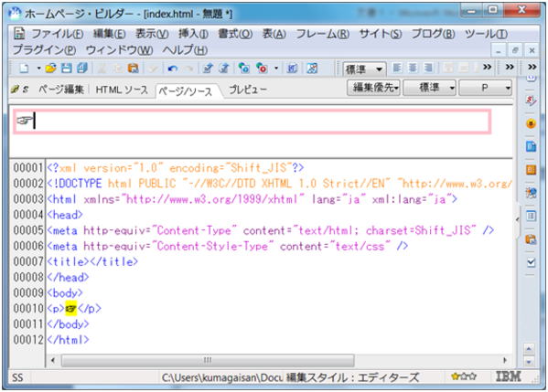This screenshot has height=392, width=548.
Task: Open the 編集 menu
Action: click(x=110, y=34)
